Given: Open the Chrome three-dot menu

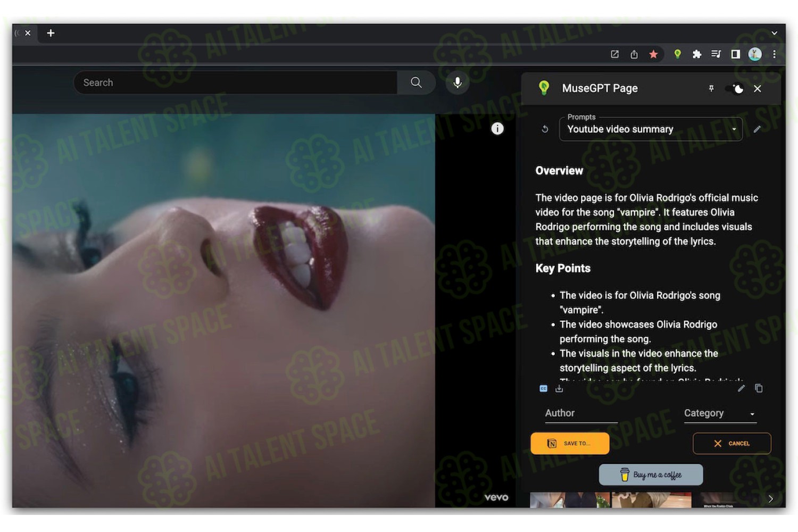Looking at the screenshot, I should coord(774,54).
